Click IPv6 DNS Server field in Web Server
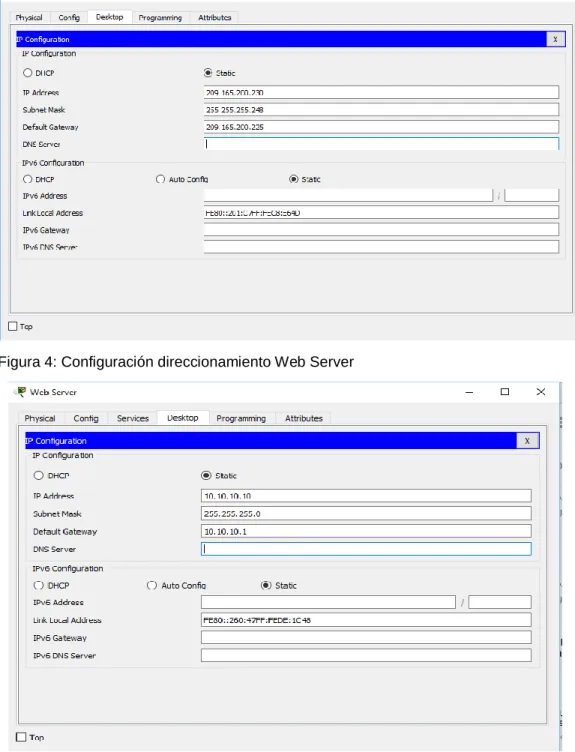The height and width of the screenshot is (752, 575). coord(366,655)
